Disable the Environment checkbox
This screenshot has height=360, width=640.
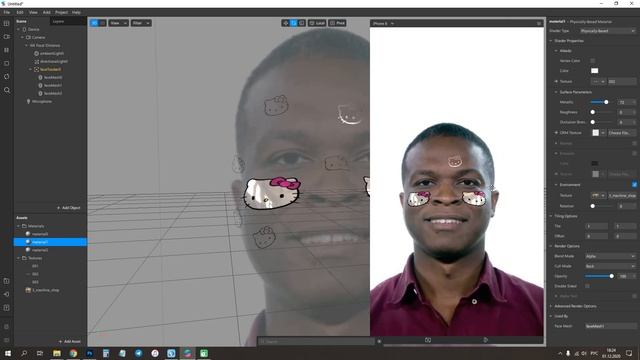coord(634,184)
